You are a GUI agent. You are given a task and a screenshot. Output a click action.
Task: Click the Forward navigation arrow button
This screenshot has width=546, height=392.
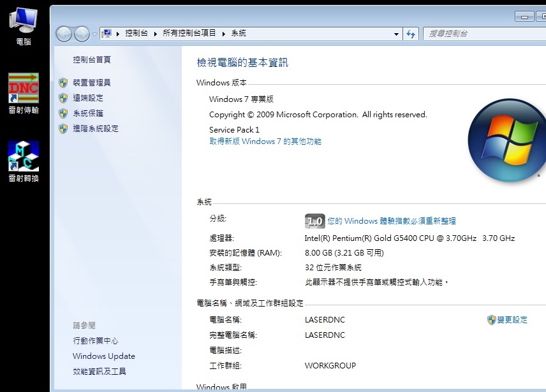82,34
